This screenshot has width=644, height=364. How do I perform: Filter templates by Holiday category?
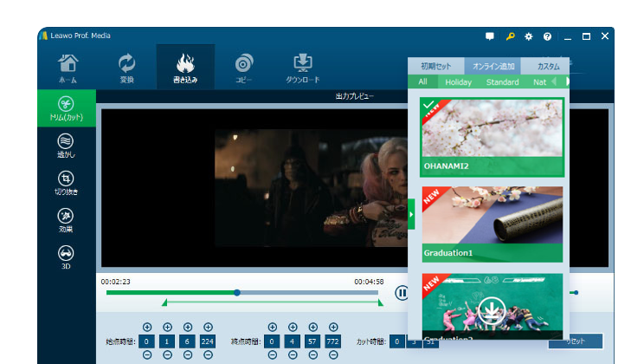coord(459,81)
